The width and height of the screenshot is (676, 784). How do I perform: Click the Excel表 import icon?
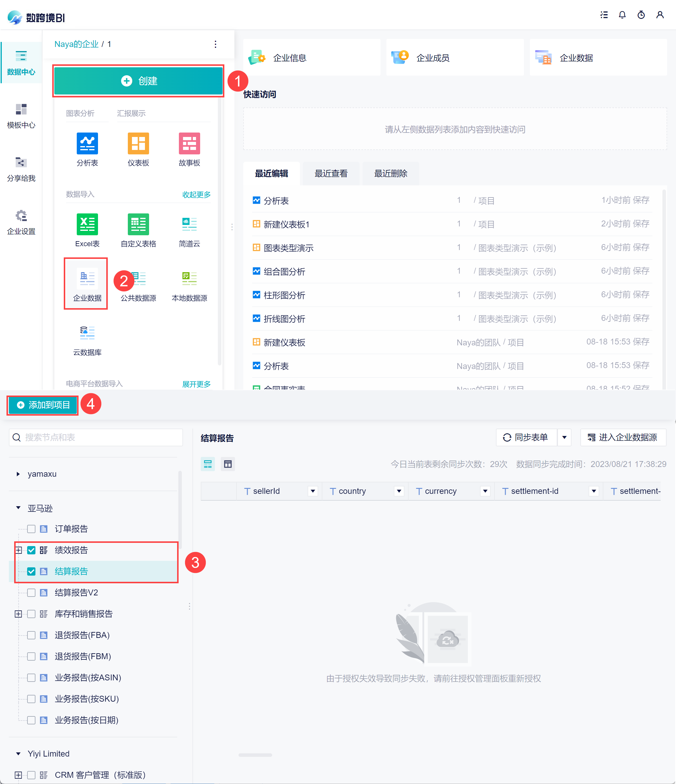coord(87,224)
